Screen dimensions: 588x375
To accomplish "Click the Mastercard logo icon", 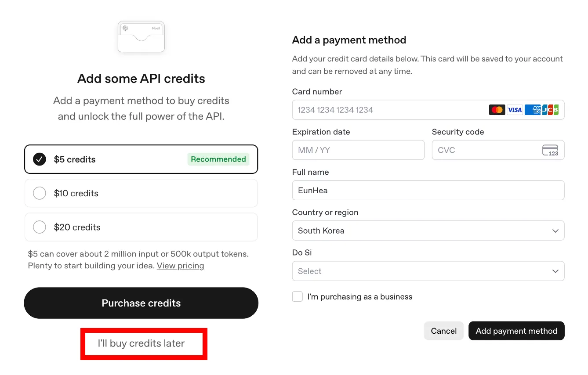I will tap(497, 110).
